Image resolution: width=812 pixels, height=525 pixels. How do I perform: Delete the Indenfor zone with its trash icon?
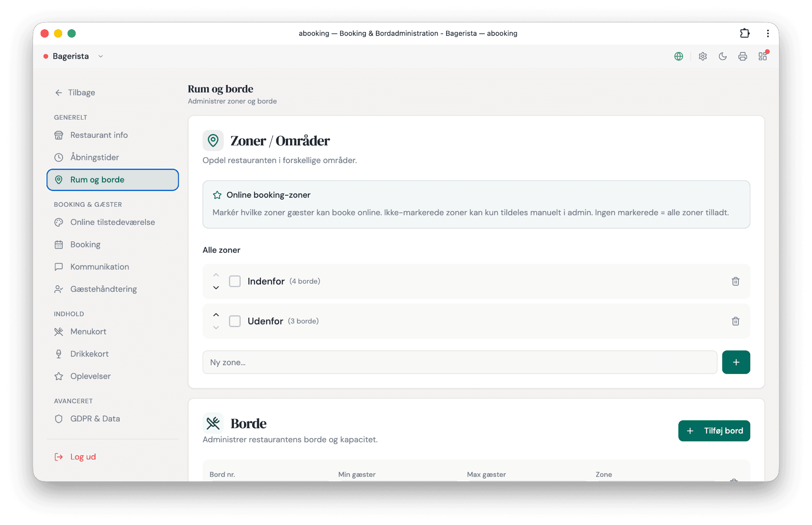[735, 281]
